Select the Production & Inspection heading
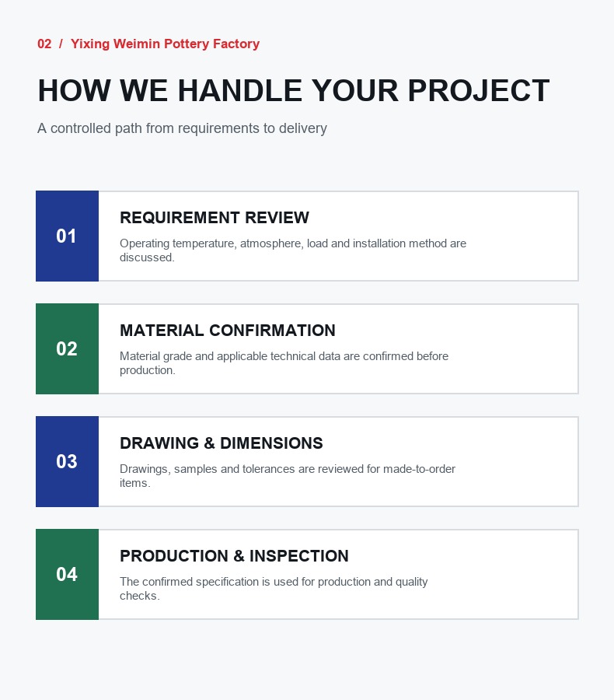Image resolution: width=614 pixels, height=700 pixels. tap(234, 556)
